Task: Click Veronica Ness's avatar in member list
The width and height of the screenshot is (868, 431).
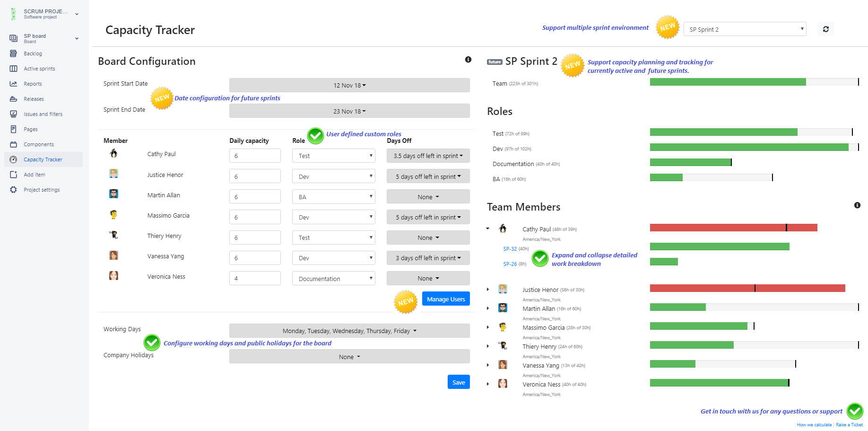Action: [113, 276]
